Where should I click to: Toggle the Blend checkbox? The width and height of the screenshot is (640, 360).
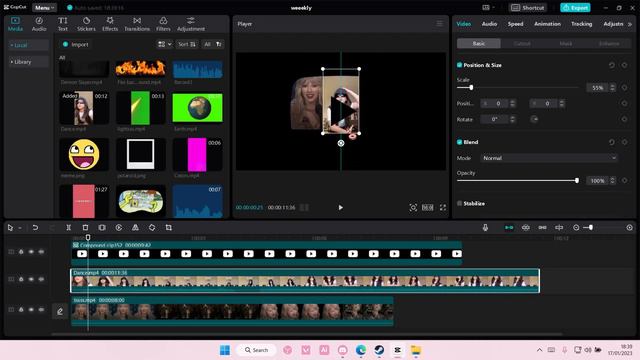[x=459, y=142]
